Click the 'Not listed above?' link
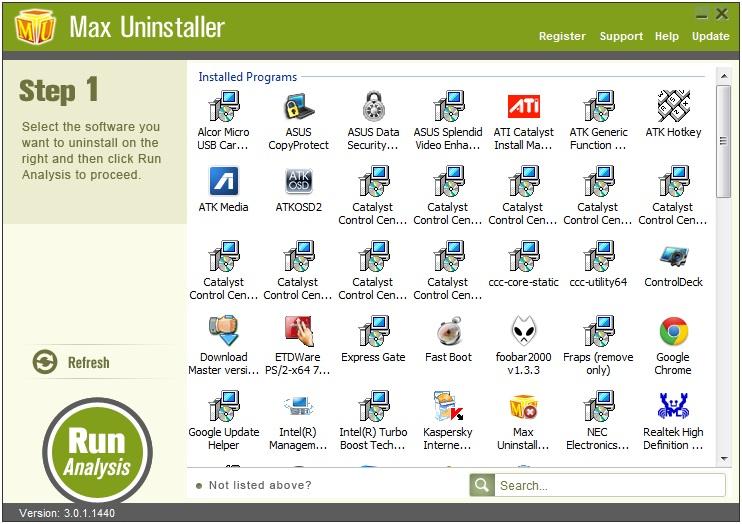Viewport: 742px width, 524px height. (260, 485)
